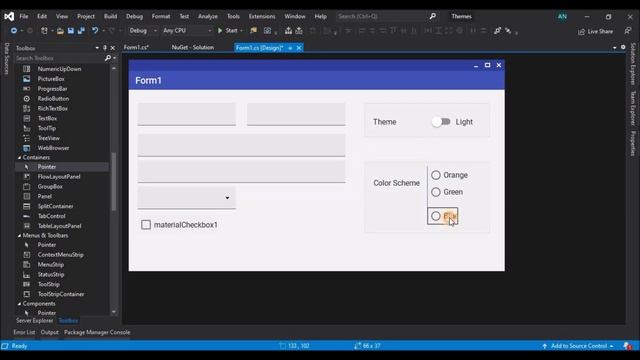Select the GroupBox control in Toolbox
Viewport: 640px width, 360px height.
[50, 187]
